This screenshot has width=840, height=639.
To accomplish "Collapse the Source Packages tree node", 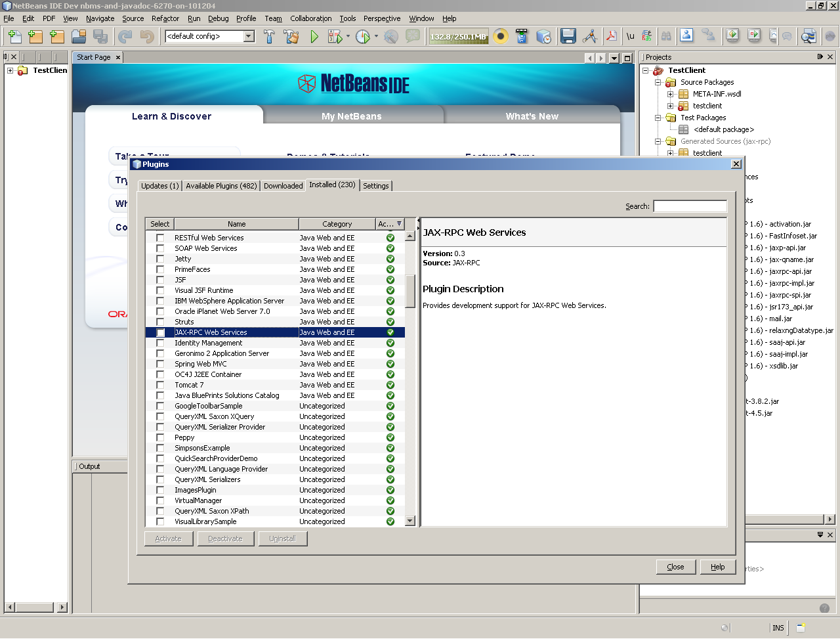I will coord(658,83).
